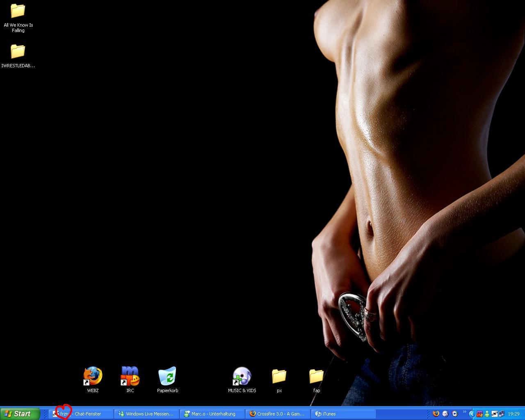Screen dimensions: 525x420
Task: Switch to the Chat-Fenster taskbar window
Action: [81, 414]
